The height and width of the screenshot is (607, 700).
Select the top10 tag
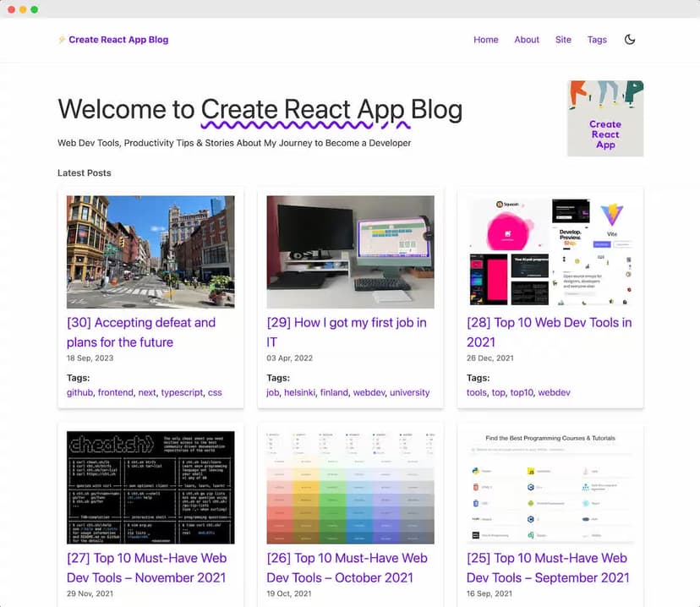pyautogui.click(x=522, y=392)
